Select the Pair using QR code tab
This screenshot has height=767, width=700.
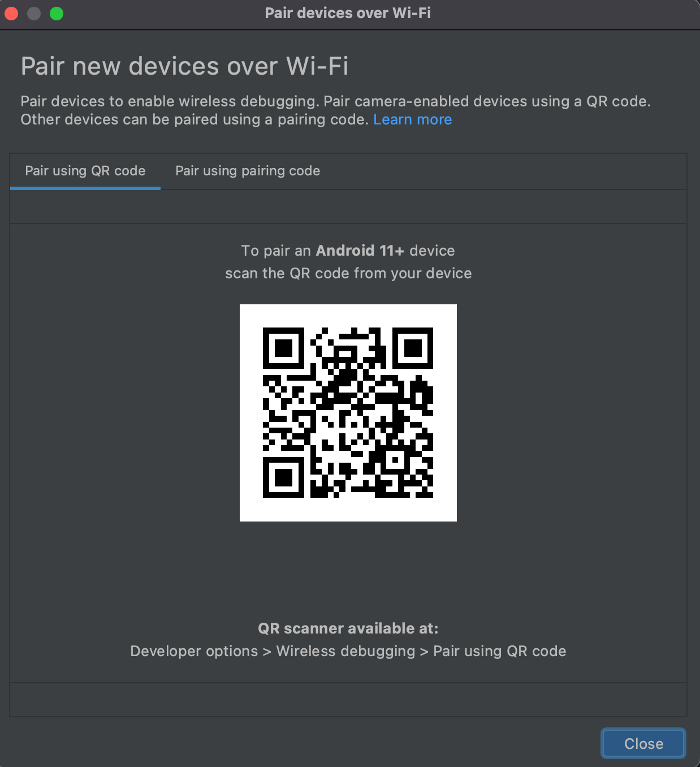[85, 171]
